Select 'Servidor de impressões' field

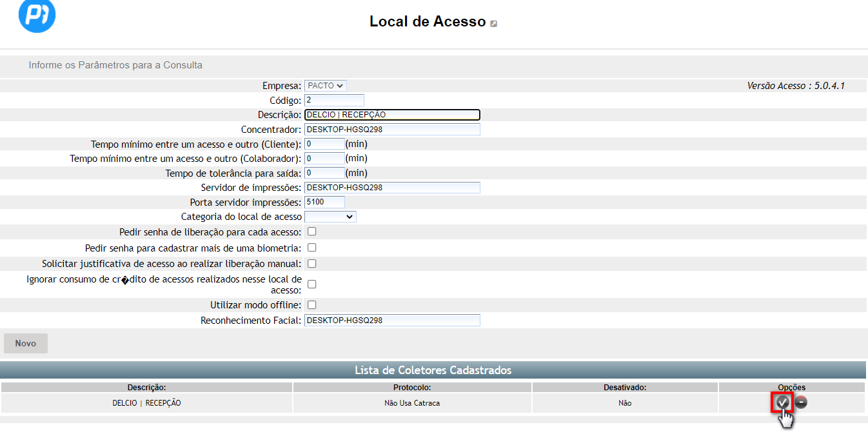[392, 188]
